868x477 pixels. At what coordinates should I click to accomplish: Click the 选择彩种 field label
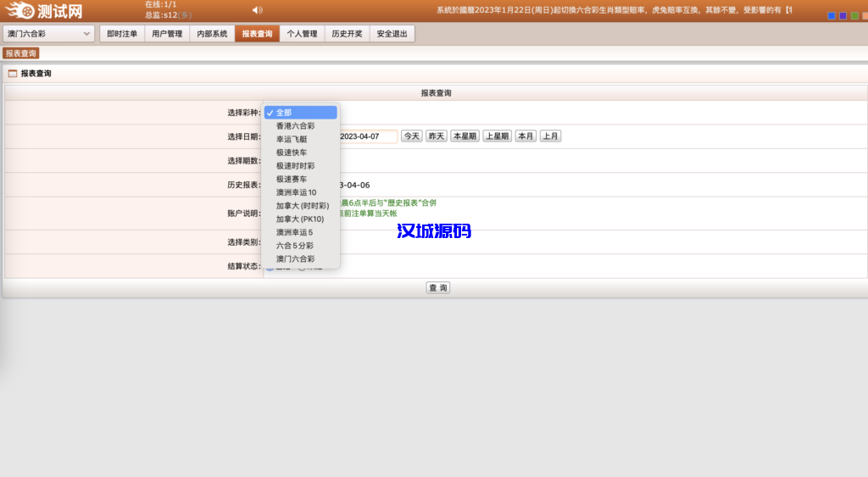click(x=243, y=113)
